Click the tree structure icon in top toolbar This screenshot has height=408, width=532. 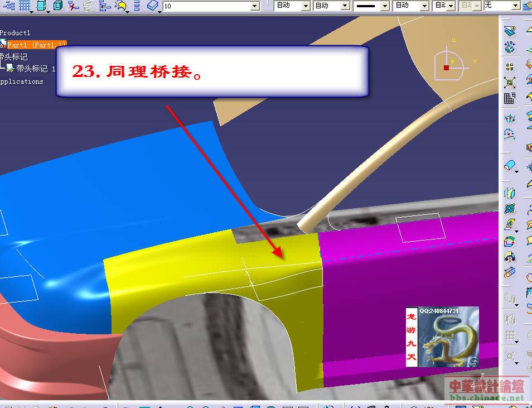pos(105,6)
